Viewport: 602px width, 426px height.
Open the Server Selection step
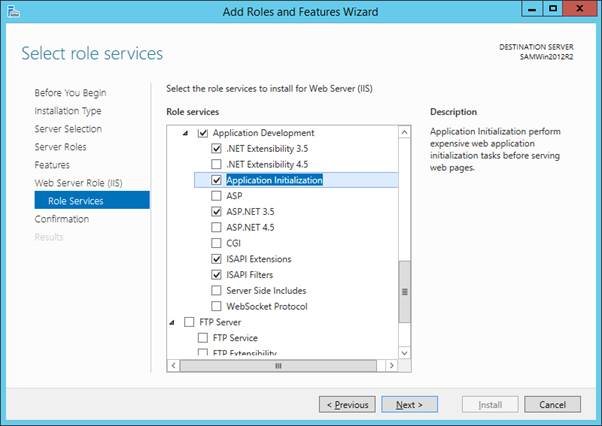pos(68,129)
